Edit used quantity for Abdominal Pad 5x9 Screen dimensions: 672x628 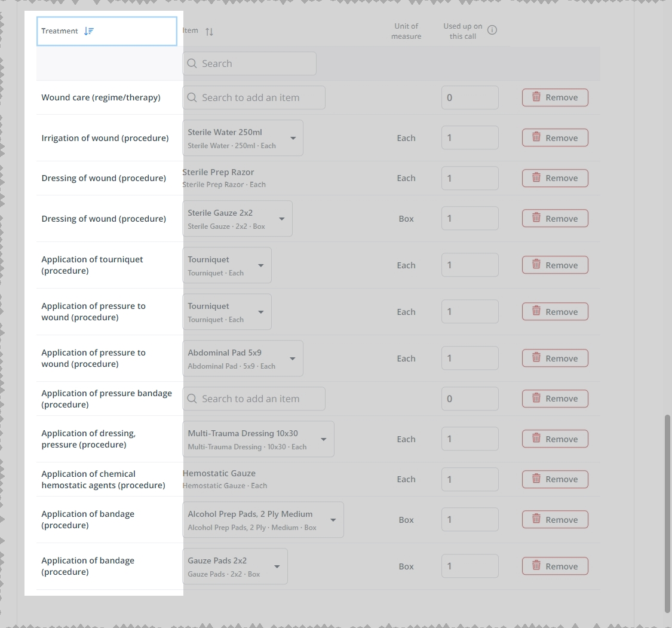click(470, 358)
